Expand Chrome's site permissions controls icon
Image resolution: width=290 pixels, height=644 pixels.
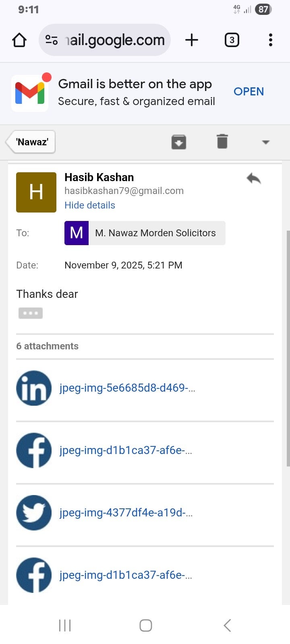pos(52,40)
